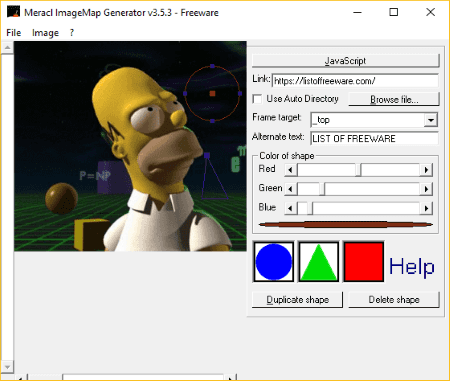The height and width of the screenshot is (381, 450).
Task: Click the Link URL input field
Action: coord(355,81)
